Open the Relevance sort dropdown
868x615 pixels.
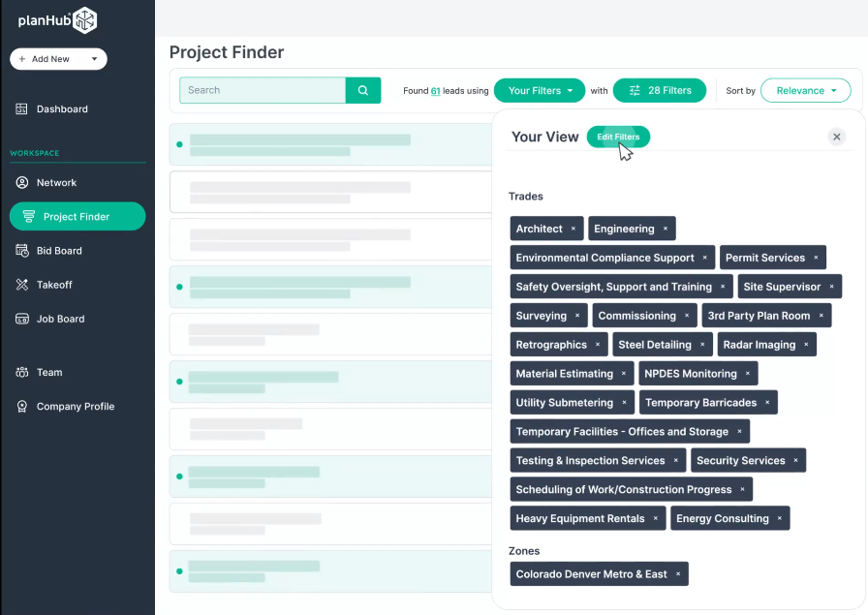pyautogui.click(x=805, y=90)
